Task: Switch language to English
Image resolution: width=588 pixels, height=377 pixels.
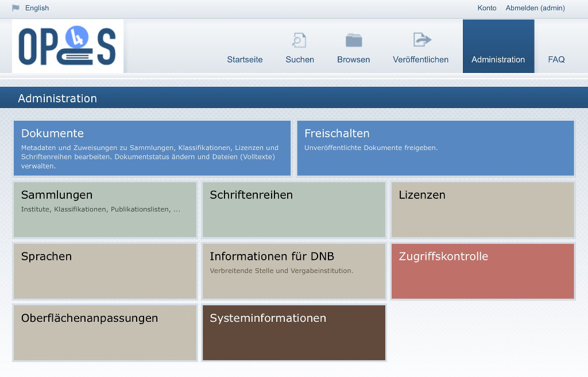Action: [37, 8]
